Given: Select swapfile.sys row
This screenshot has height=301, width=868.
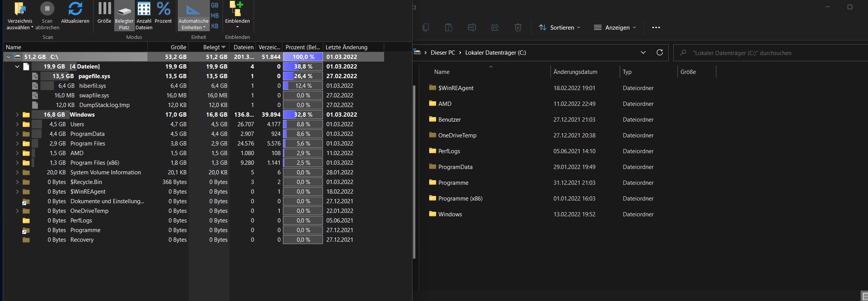Looking at the screenshot, I should [194, 95].
